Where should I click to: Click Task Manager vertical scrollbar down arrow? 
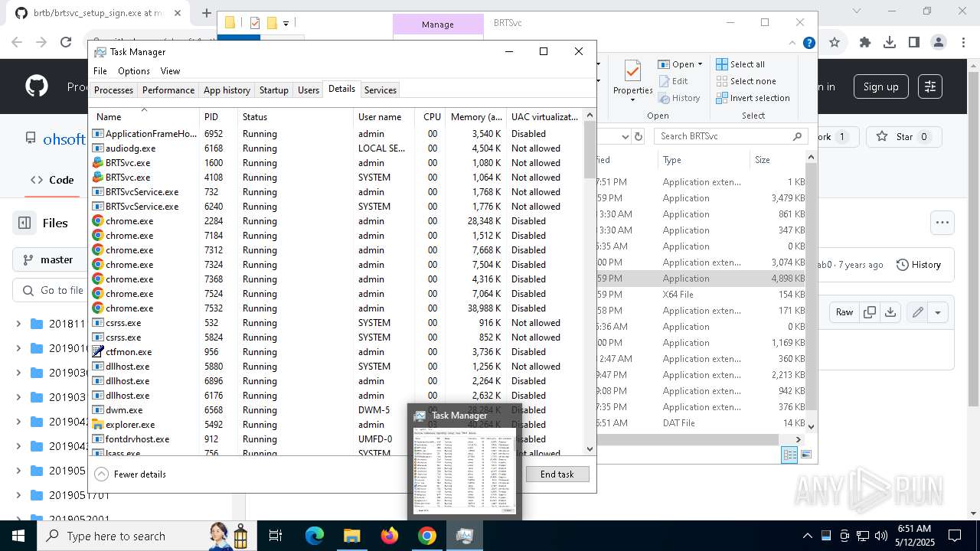coord(590,449)
